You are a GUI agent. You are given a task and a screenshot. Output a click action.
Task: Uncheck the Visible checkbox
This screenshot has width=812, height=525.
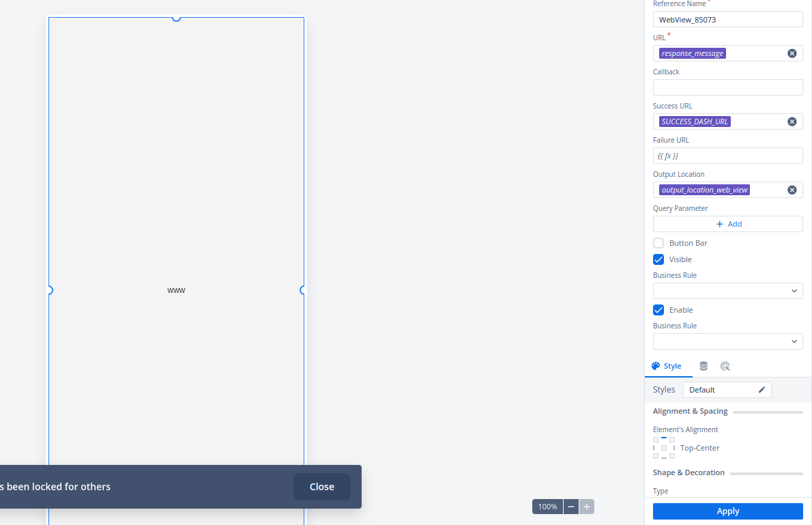[x=658, y=259]
